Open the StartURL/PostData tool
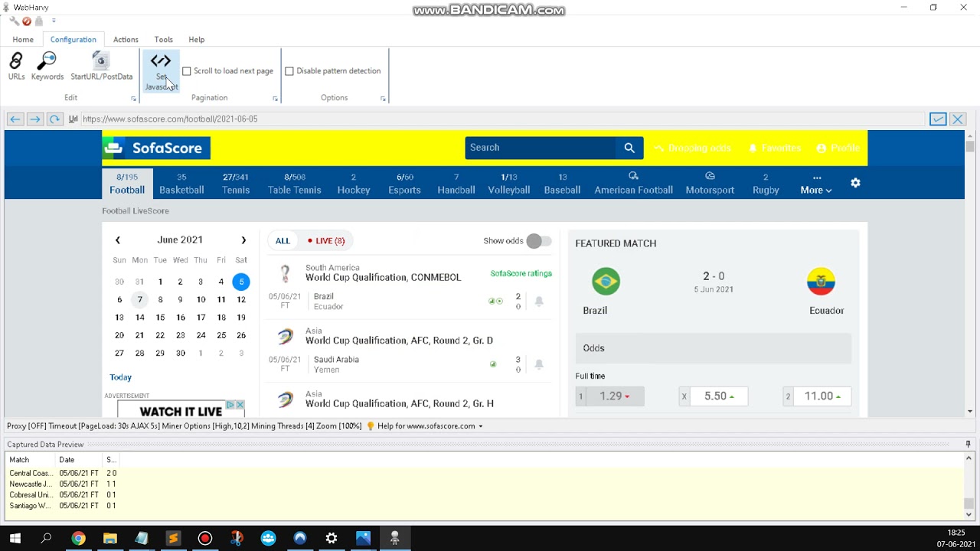Screen dimensions: 980x551 [101, 67]
